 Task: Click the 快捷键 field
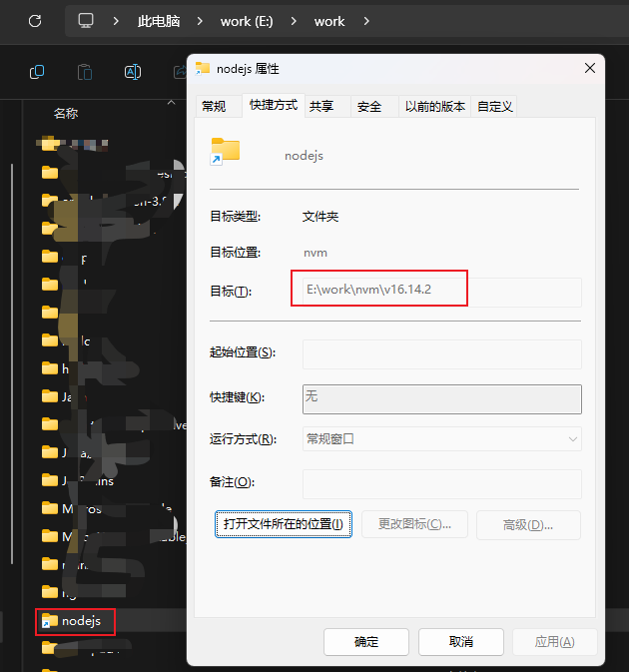[441, 399]
